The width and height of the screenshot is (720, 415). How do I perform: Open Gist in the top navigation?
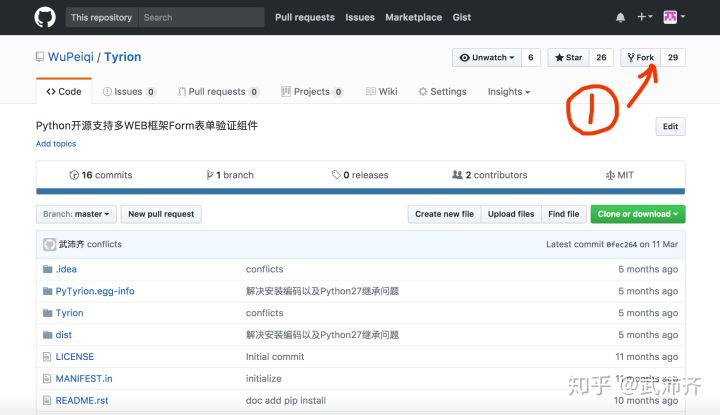[x=462, y=17]
